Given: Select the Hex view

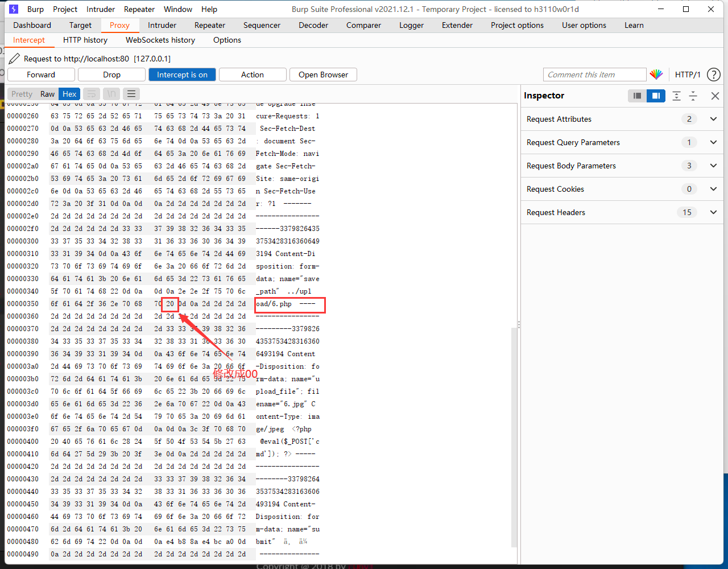Looking at the screenshot, I should [69, 94].
